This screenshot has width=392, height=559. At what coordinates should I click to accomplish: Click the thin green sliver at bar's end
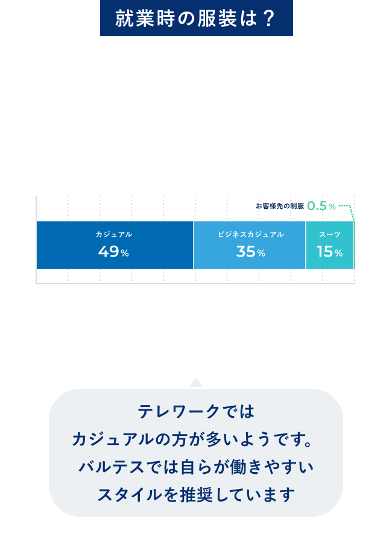354,245
